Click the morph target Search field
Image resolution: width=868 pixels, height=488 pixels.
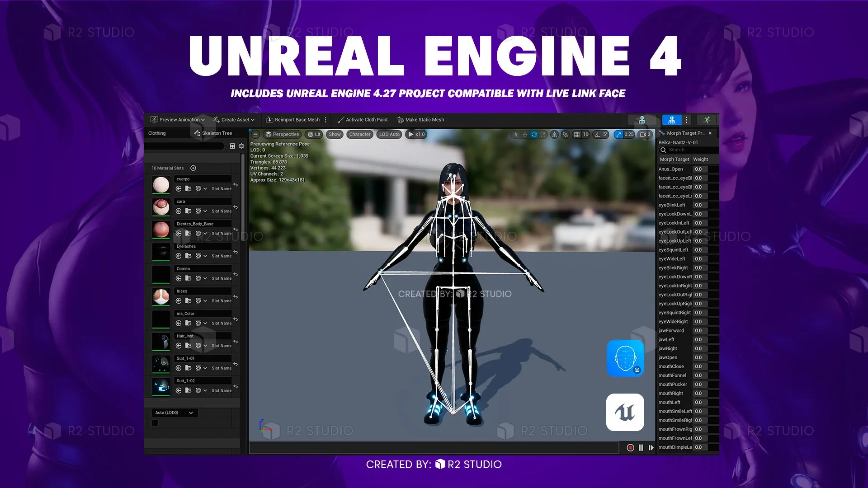tap(689, 150)
